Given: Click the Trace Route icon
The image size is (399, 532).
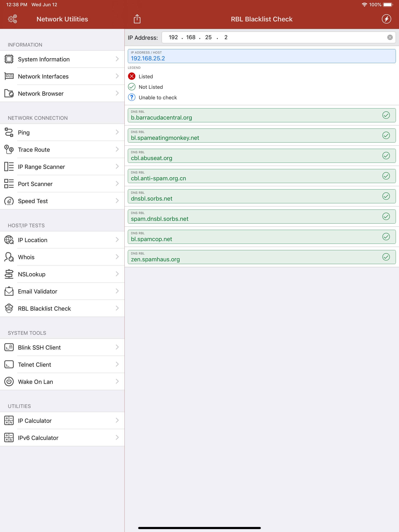Looking at the screenshot, I should pos(9,149).
